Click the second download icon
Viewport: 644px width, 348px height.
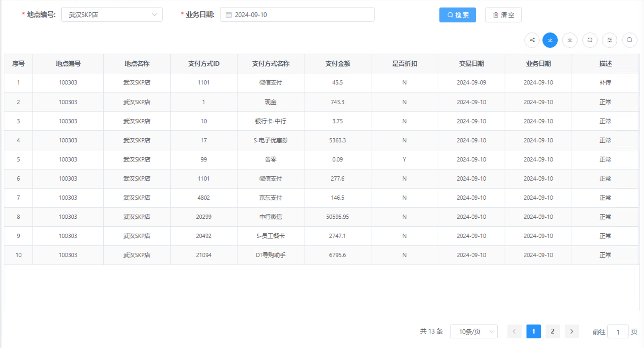tap(570, 40)
